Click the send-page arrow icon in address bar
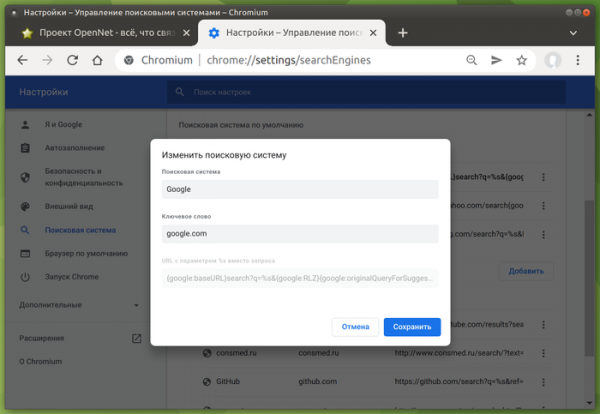Image resolution: width=600 pixels, height=414 pixels. (496, 60)
